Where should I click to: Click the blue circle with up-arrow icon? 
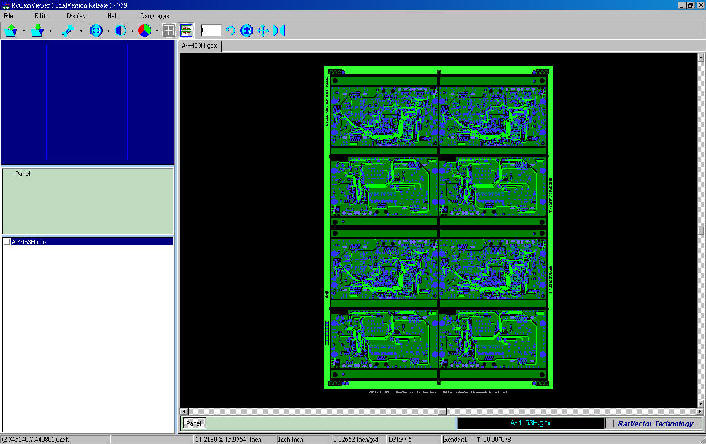point(247,31)
